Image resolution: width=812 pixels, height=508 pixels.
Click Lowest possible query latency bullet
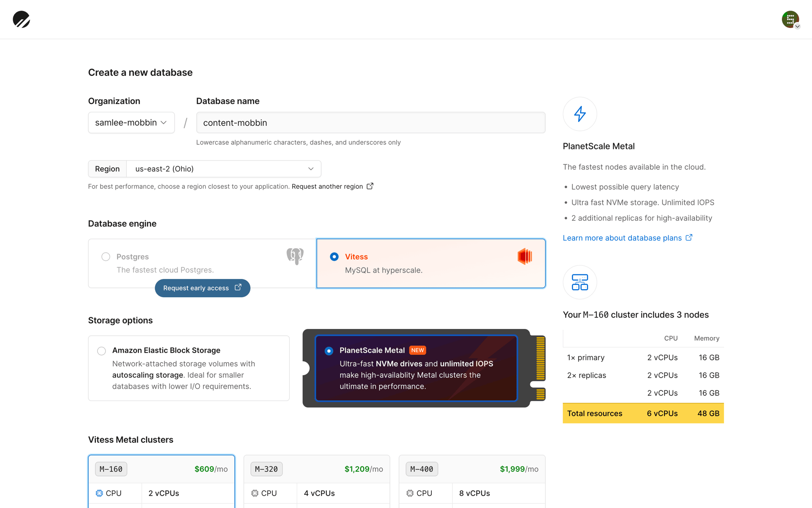[625, 187]
